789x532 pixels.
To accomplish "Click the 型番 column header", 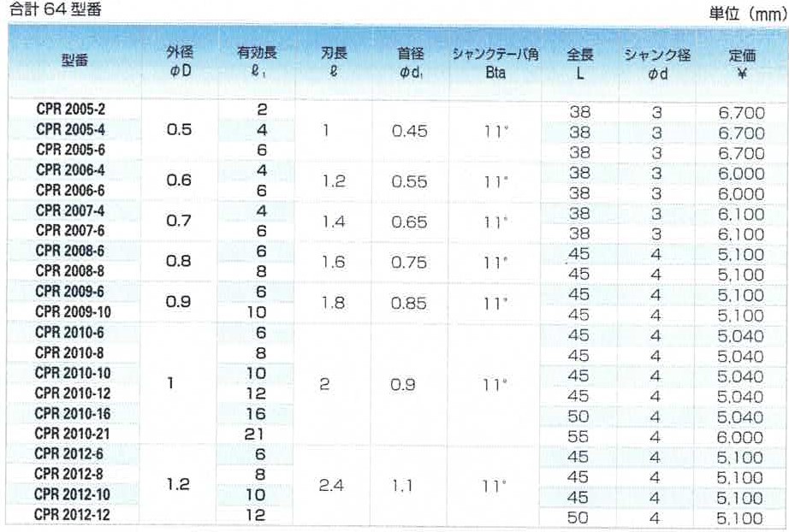I will (74, 62).
